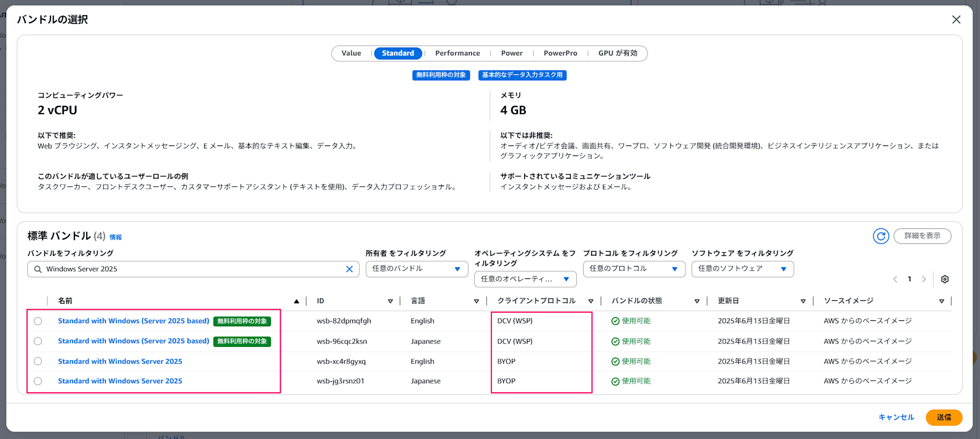Switch to the PowerPro bundle tab
The width and height of the screenshot is (980, 439).
pos(560,53)
